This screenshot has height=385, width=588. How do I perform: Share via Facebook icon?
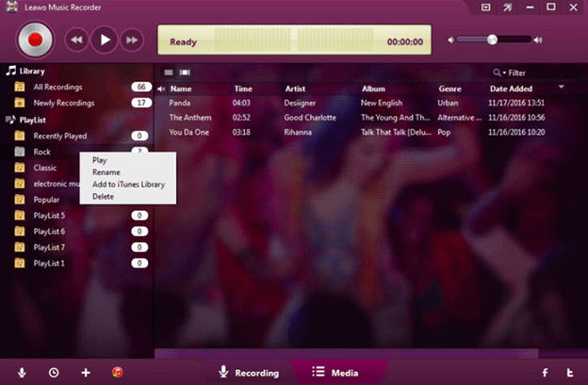click(545, 373)
